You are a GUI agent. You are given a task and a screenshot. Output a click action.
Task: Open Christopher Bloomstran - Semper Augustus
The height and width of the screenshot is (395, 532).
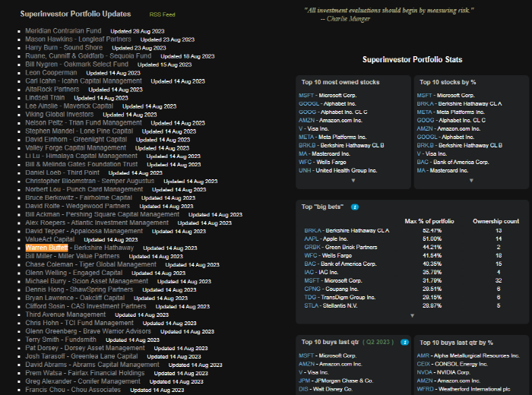(90, 181)
